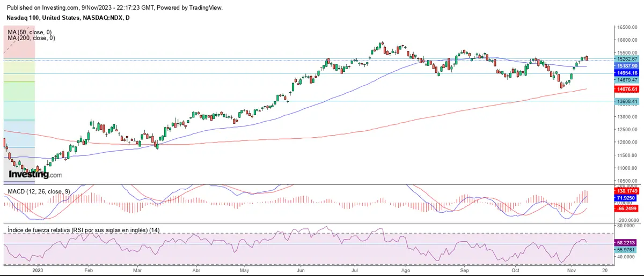Click the 15187.90 dotted level price tag
This screenshot has height=276, width=644.
(x=627, y=66)
